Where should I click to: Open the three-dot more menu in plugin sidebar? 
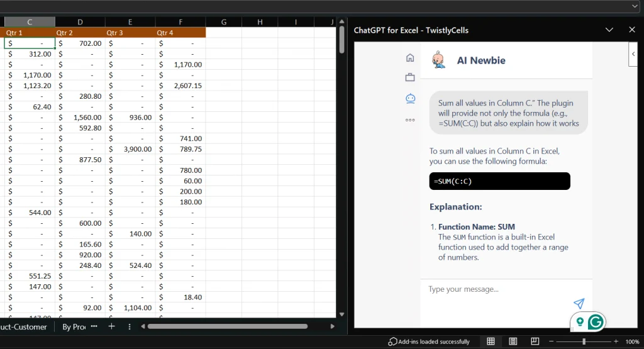pos(410,119)
